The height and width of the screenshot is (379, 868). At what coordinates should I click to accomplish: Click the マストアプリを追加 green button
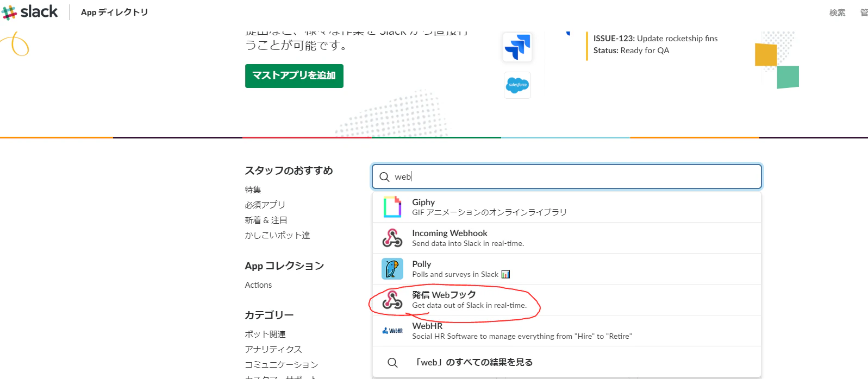(294, 76)
